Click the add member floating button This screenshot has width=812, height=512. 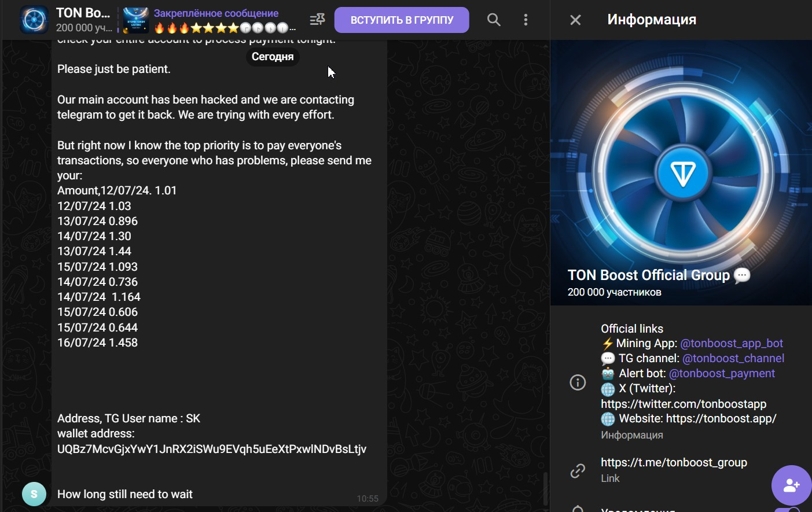pos(791,485)
